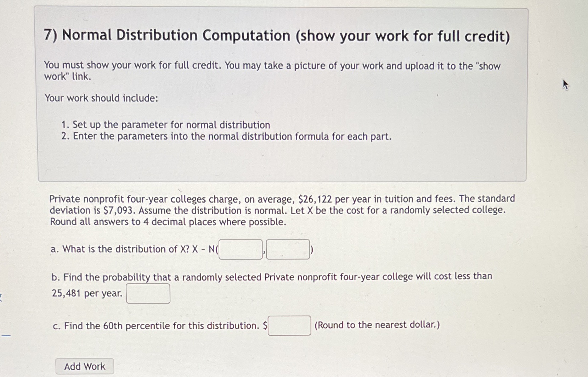Click the numbered list item about setting parameters

pyautogui.click(x=165, y=124)
